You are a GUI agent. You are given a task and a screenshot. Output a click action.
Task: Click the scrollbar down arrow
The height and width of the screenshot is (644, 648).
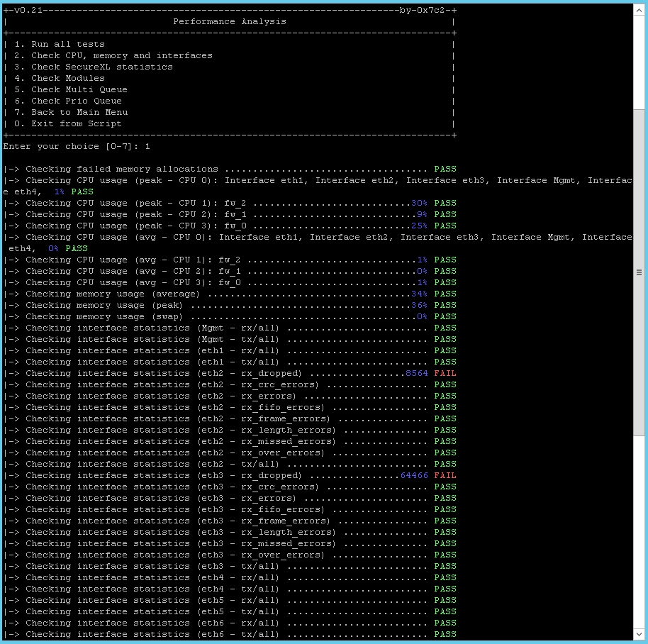(x=639, y=633)
